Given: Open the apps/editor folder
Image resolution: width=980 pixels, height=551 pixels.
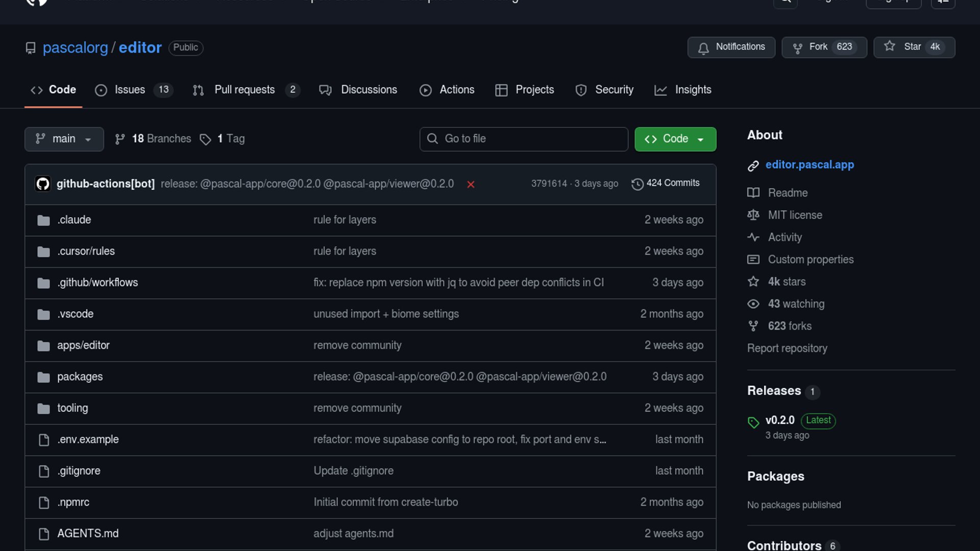Looking at the screenshot, I should (x=83, y=345).
